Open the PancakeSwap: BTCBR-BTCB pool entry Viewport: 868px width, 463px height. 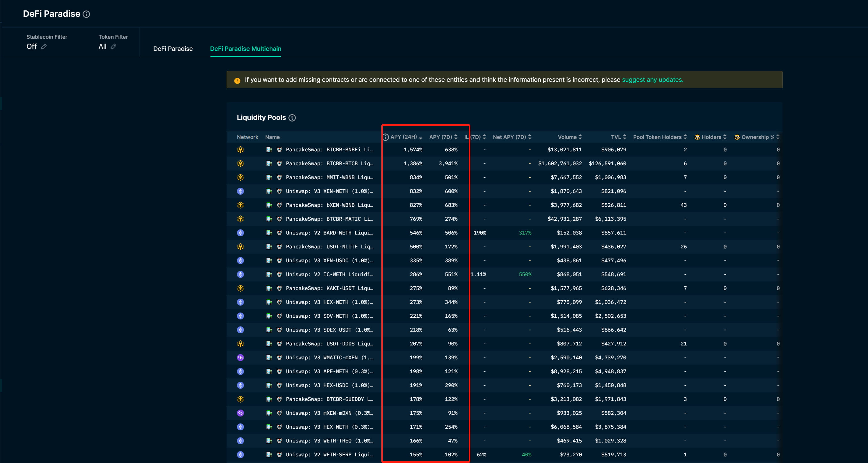[x=329, y=163]
